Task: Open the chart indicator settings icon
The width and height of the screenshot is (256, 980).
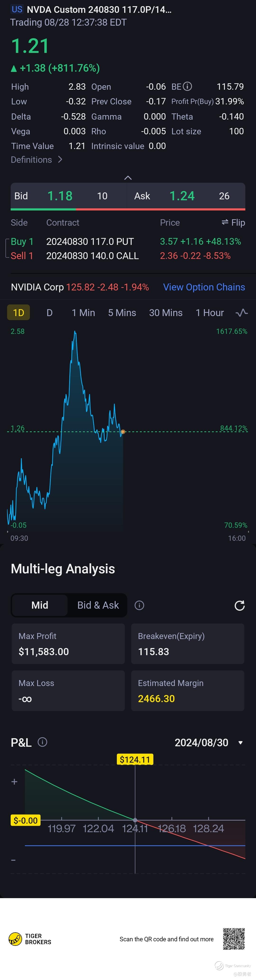Action: (242, 313)
